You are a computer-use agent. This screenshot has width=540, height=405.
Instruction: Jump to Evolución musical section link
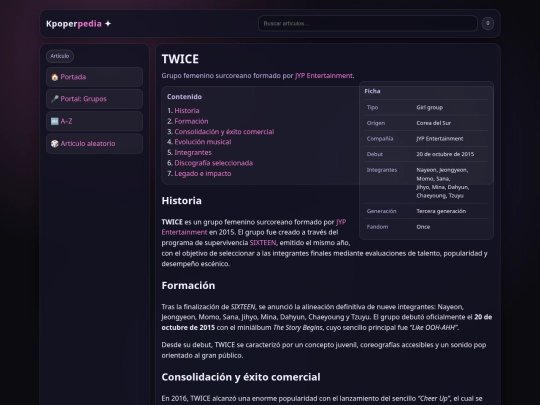pos(203,142)
